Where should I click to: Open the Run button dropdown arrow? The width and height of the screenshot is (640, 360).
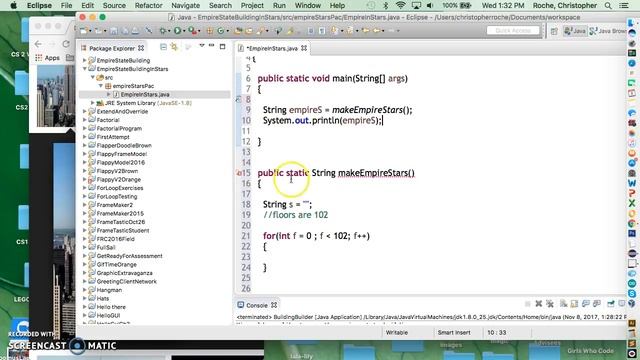click(184, 31)
